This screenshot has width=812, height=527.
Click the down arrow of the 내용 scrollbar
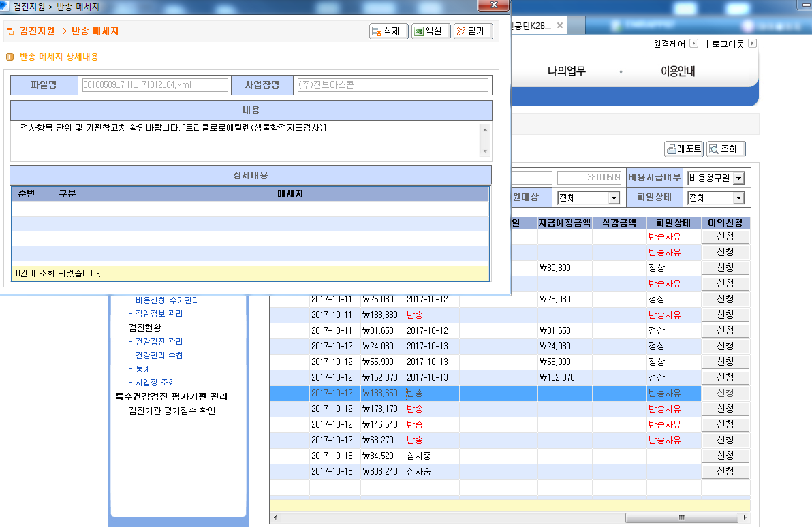pyautogui.click(x=485, y=151)
